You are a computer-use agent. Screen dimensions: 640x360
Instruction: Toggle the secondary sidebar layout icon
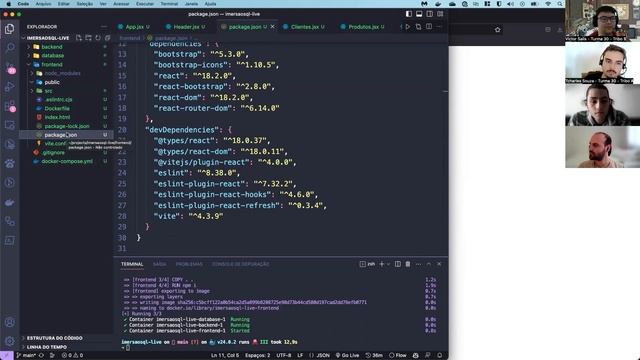pos(429,14)
